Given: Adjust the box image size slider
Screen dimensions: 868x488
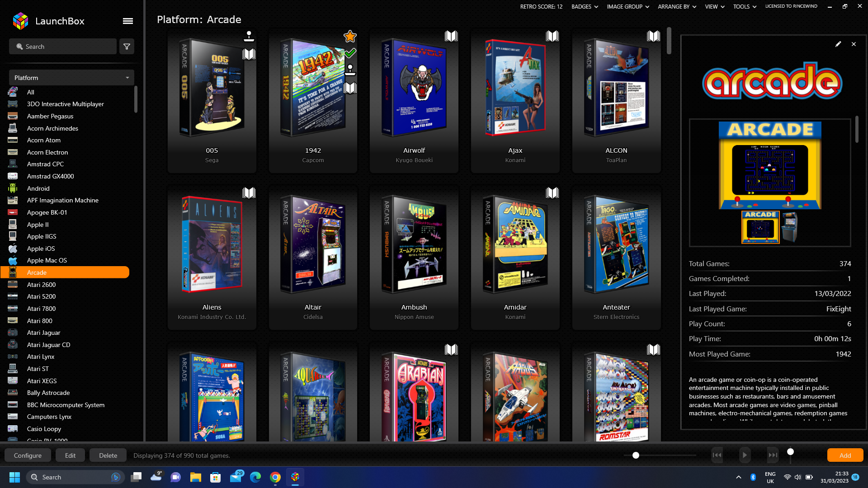Looking at the screenshot, I should point(636,455).
